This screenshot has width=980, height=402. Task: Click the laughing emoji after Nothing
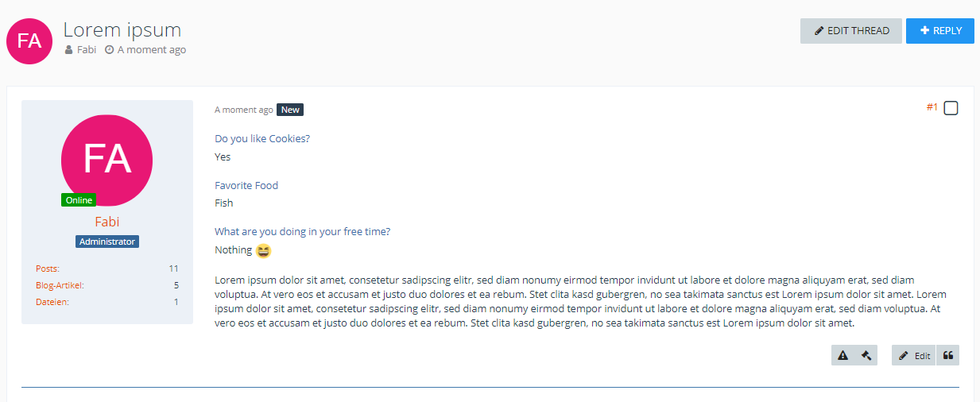coord(264,250)
